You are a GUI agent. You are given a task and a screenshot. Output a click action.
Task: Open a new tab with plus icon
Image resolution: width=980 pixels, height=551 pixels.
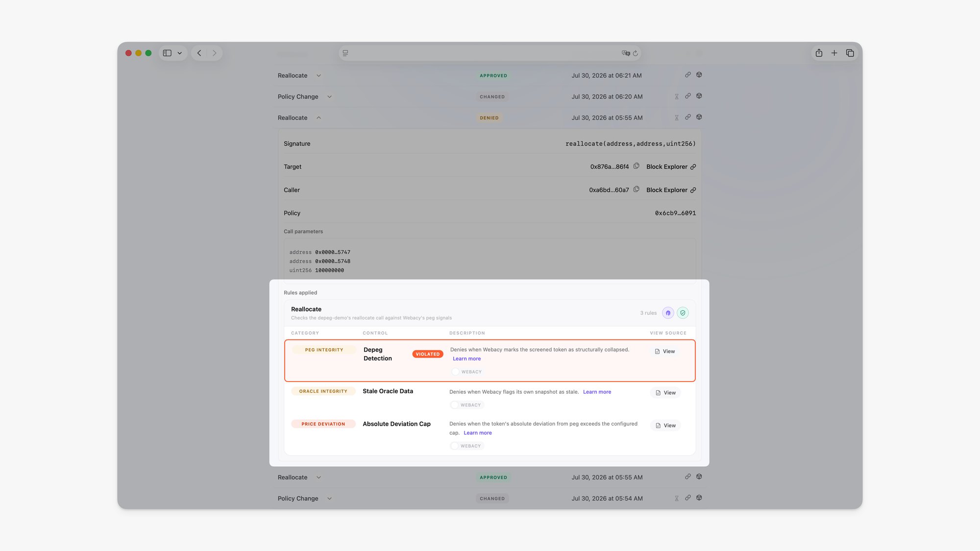click(834, 53)
